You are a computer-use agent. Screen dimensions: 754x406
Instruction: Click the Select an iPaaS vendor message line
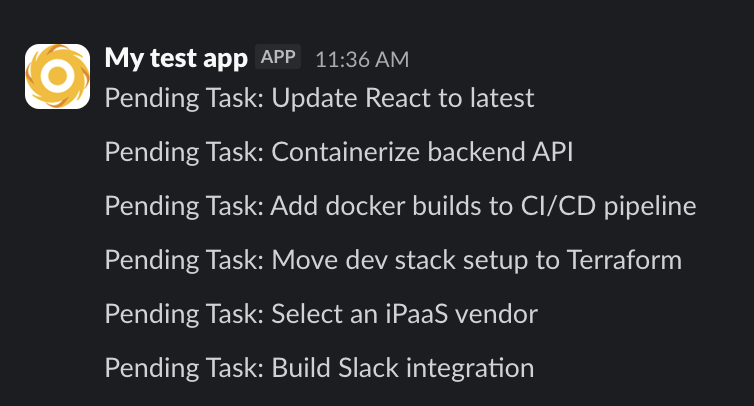click(321, 314)
